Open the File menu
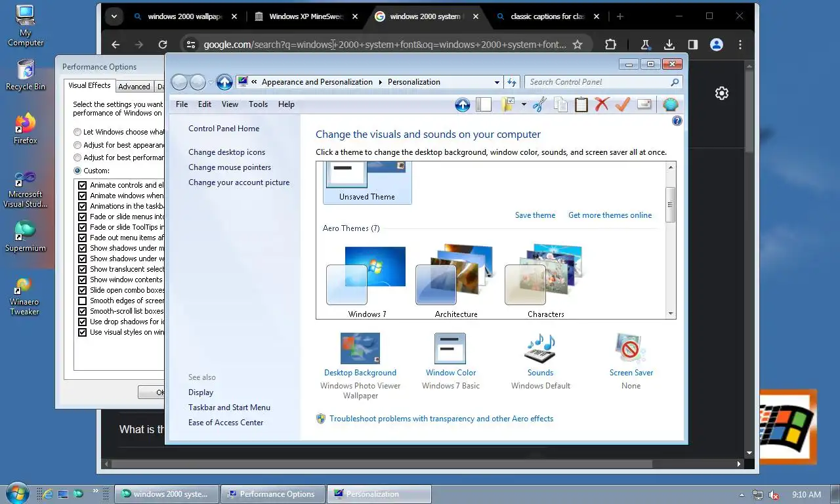 pos(182,104)
